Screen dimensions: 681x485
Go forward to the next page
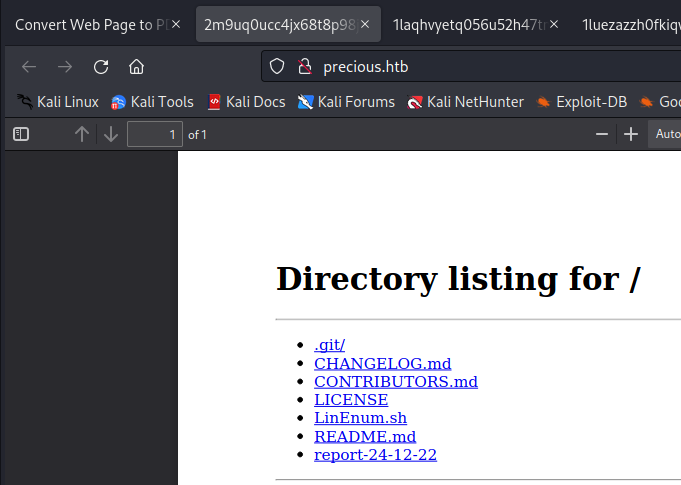pos(65,67)
